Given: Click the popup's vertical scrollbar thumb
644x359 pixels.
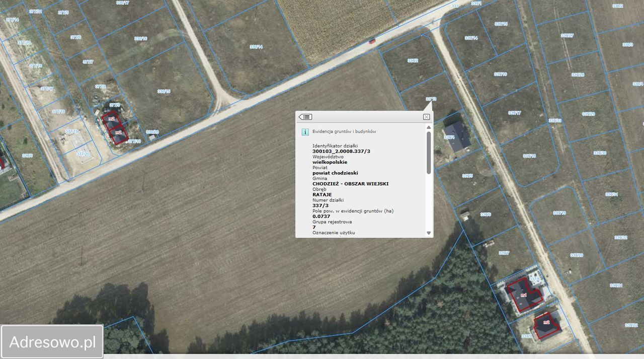Looking at the screenshot, I should (429, 153).
